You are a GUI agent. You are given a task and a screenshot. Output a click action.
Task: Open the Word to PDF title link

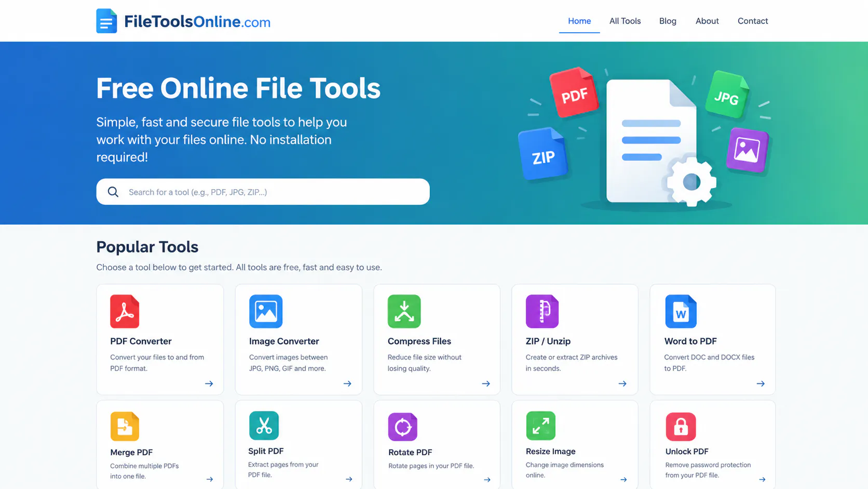(x=690, y=341)
